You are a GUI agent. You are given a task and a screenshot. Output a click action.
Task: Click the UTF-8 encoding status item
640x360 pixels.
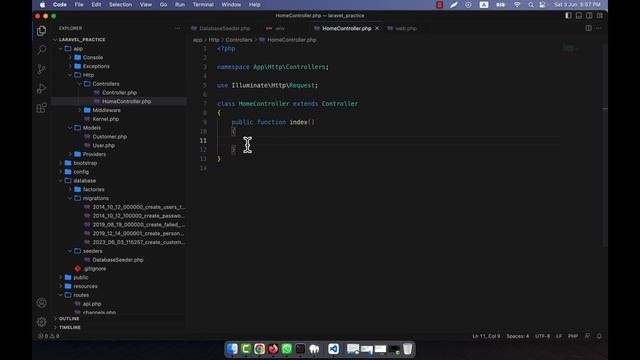click(542, 336)
